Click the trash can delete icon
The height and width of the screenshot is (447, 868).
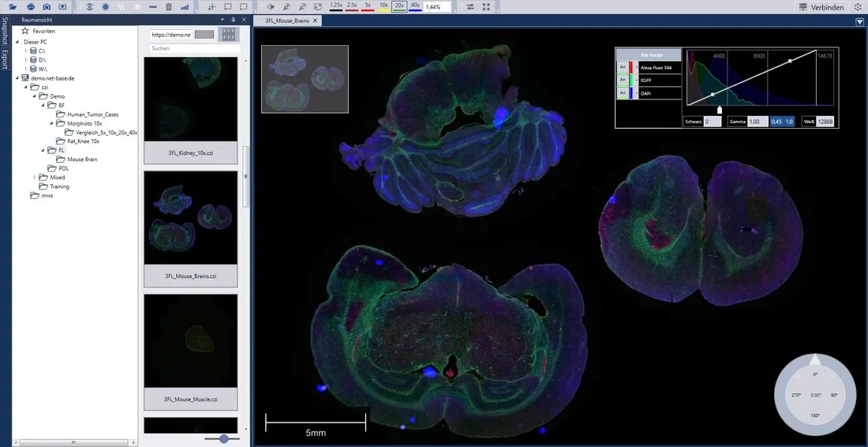[x=169, y=6]
